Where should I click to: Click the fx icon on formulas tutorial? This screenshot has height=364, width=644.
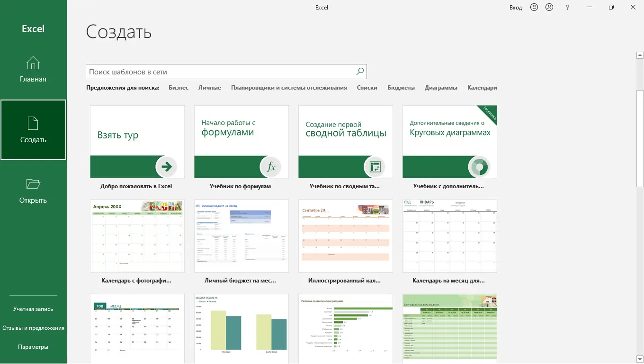click(x=270, y=166)
